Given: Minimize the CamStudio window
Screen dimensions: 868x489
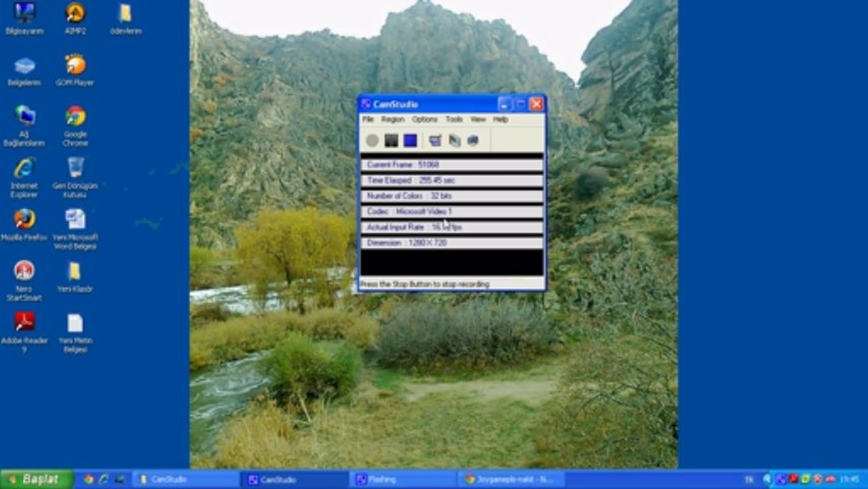Looking at the screenshot, I should click(x=504, y=104).
